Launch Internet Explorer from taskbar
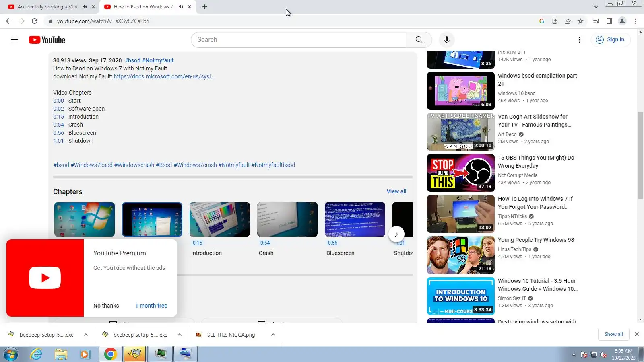Viewport: 644px width, 362px height. (x=36, y=354)
